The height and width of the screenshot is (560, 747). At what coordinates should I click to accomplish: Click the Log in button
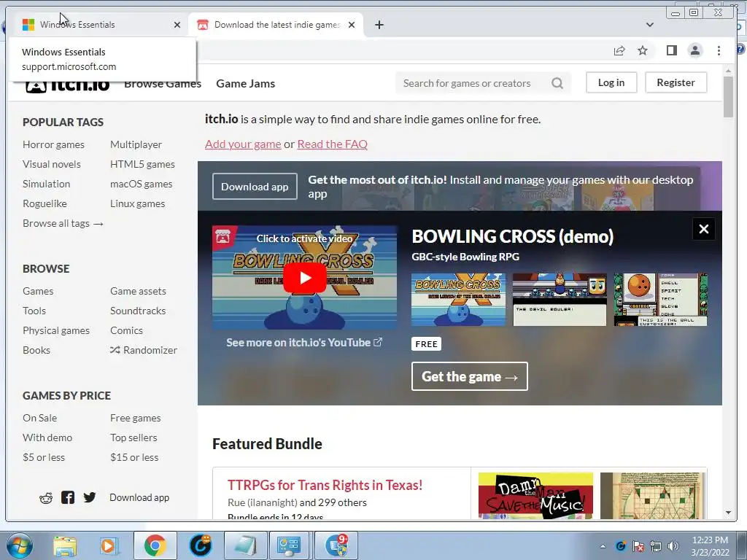click(611, 82)
